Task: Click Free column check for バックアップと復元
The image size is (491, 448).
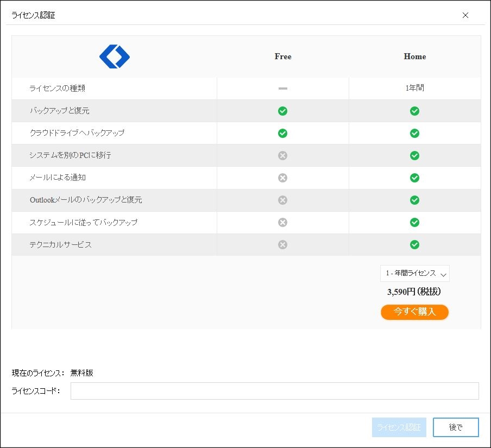Action: point(282,111)
